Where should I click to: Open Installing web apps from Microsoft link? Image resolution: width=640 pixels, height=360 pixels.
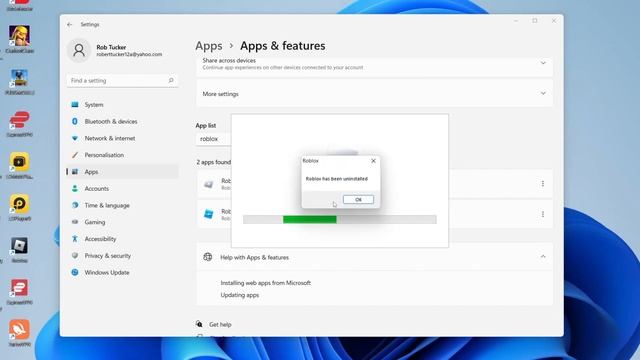(266, 283)
